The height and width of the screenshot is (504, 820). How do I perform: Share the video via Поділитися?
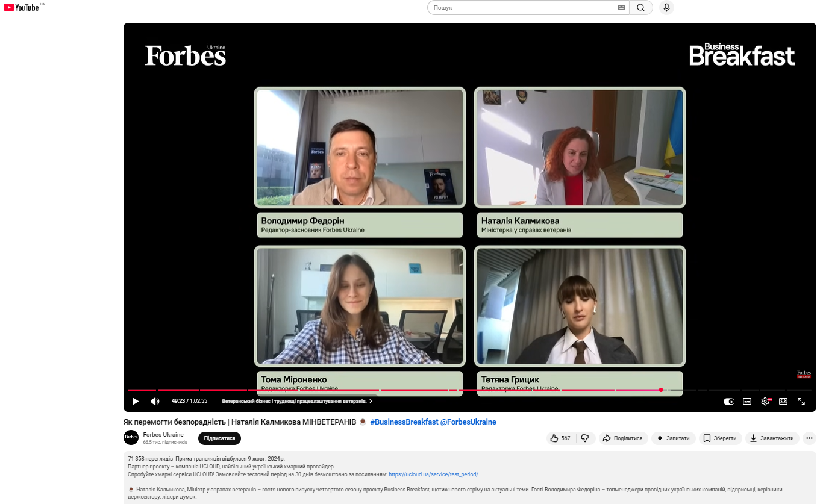click(x=622, y=438)
